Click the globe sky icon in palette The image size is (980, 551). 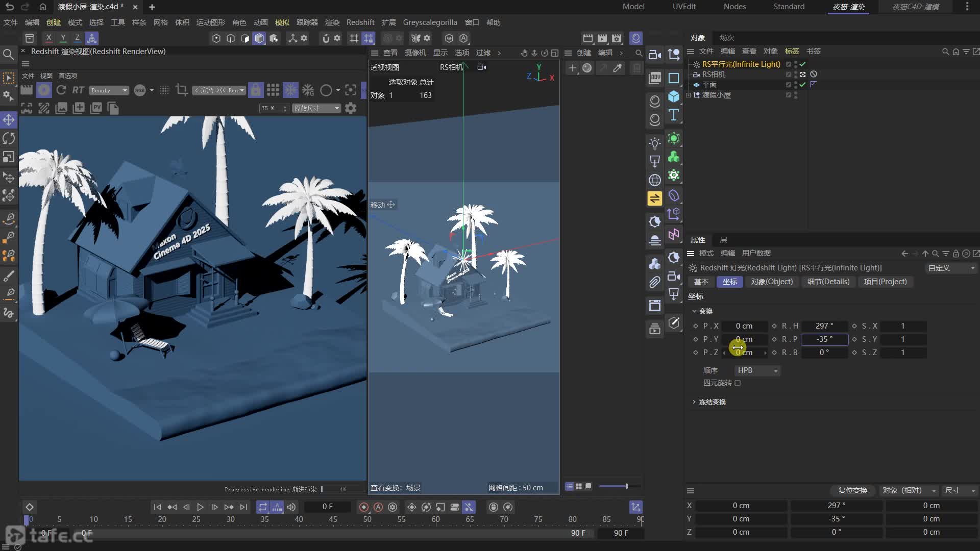coord(655,180)
